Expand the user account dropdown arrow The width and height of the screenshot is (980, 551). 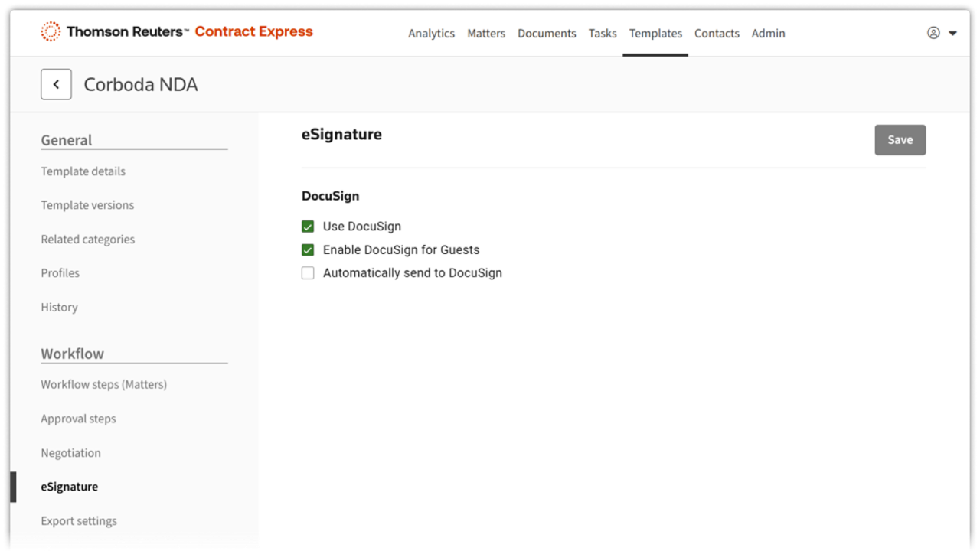click(x=953, y=34)
